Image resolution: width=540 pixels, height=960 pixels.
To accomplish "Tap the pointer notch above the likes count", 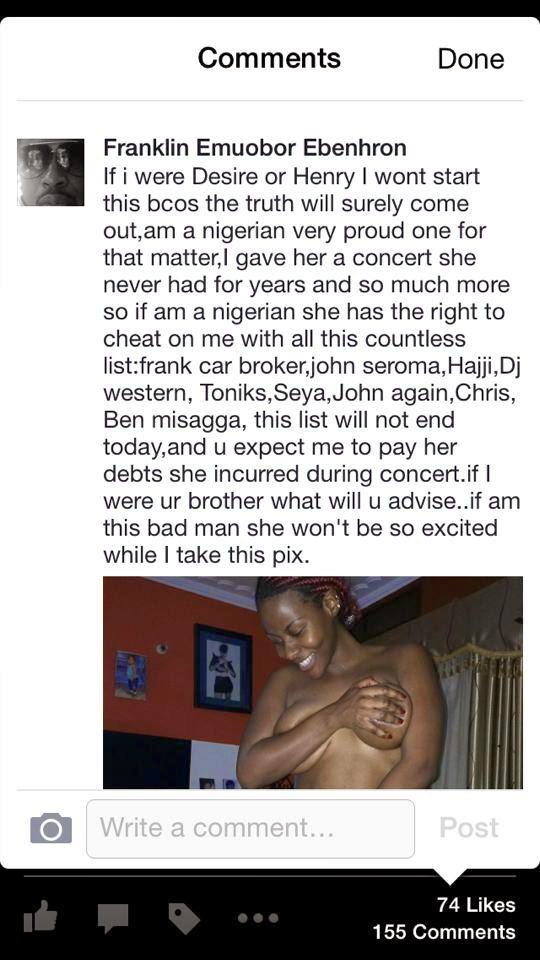I will 449,876.
